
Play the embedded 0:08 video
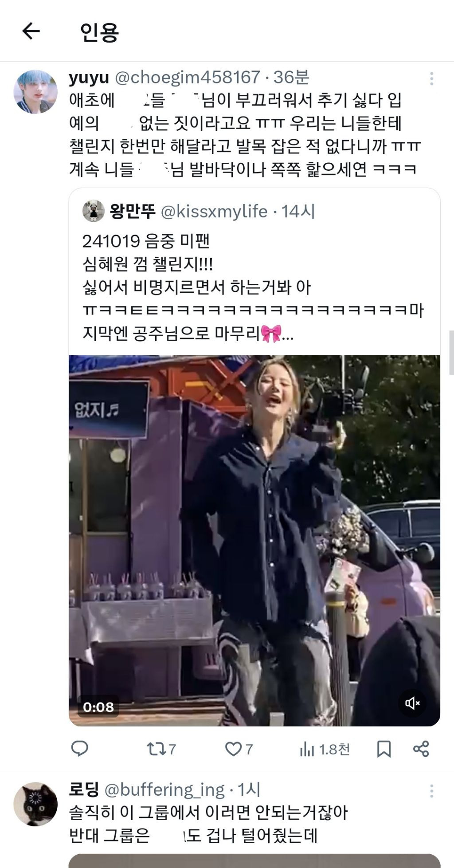(254, 540)
